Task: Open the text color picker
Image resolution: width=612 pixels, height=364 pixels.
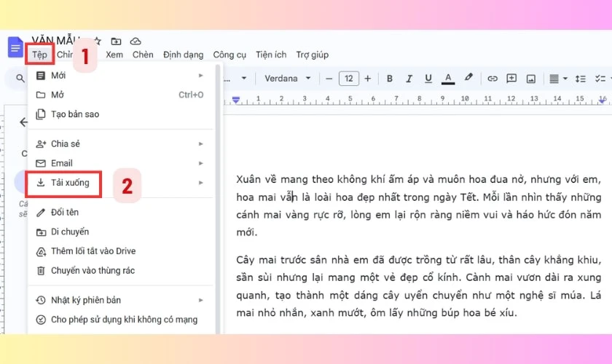Action: [448, 79]
